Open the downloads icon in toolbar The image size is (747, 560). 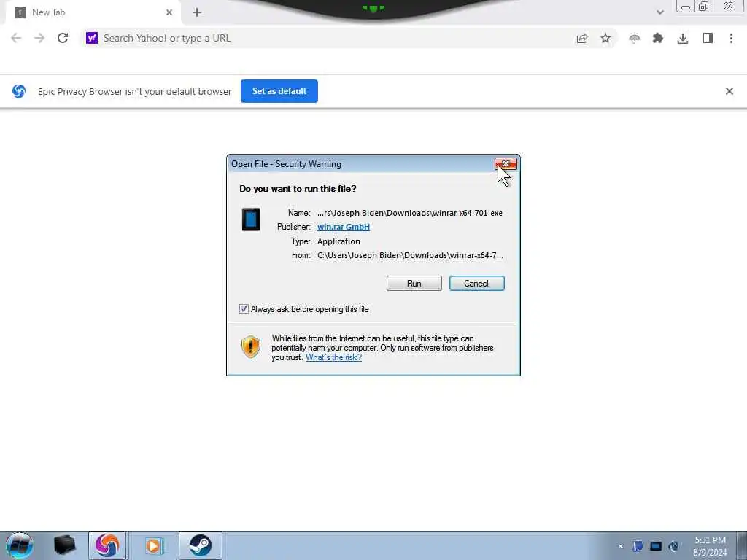pos(682,38)
